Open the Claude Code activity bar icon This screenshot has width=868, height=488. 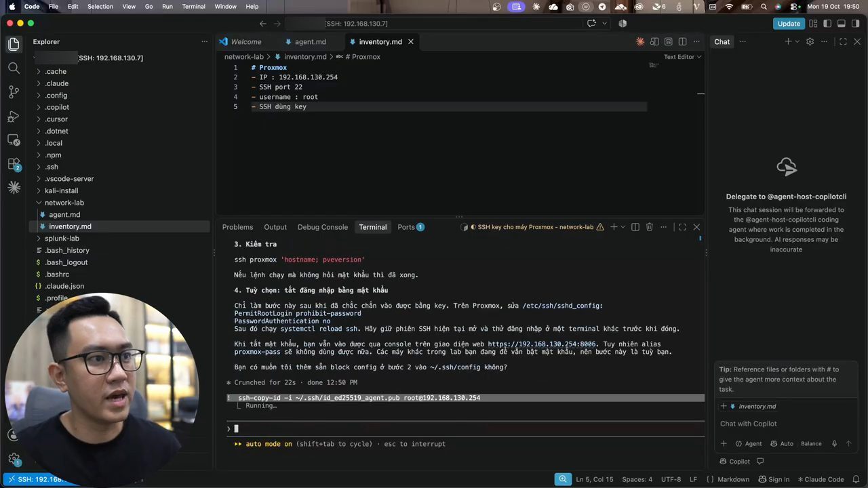14,188
